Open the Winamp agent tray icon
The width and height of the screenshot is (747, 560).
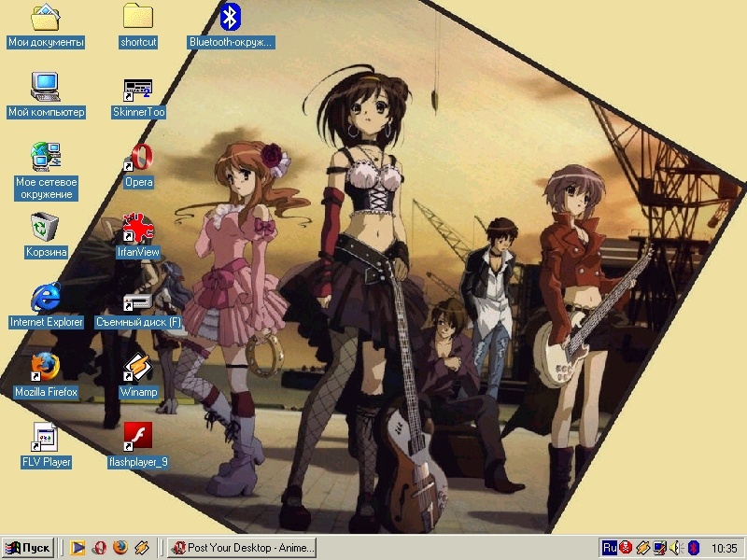point(642,548)
